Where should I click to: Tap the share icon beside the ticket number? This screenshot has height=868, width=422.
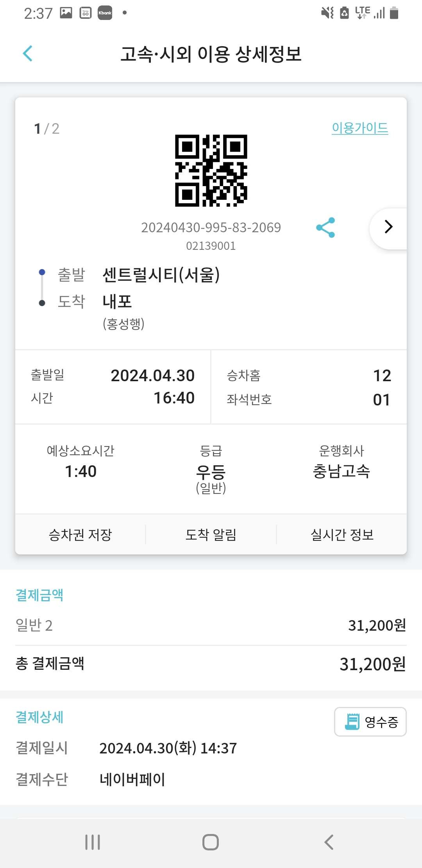pos(325,227)
